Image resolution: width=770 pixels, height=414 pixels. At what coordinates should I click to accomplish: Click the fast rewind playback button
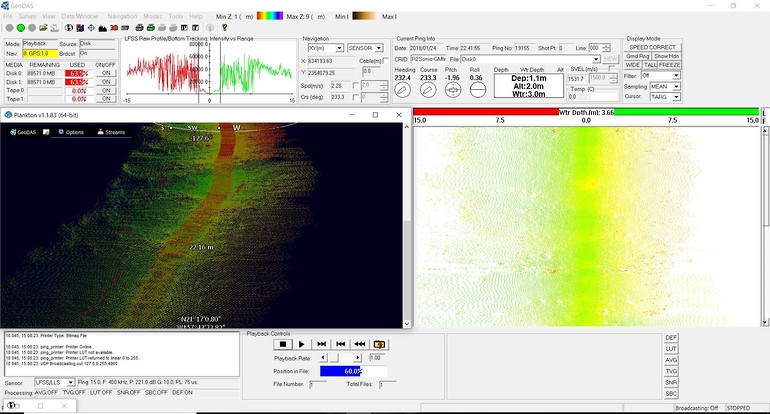pyautogui.click(x=359, y=344)
